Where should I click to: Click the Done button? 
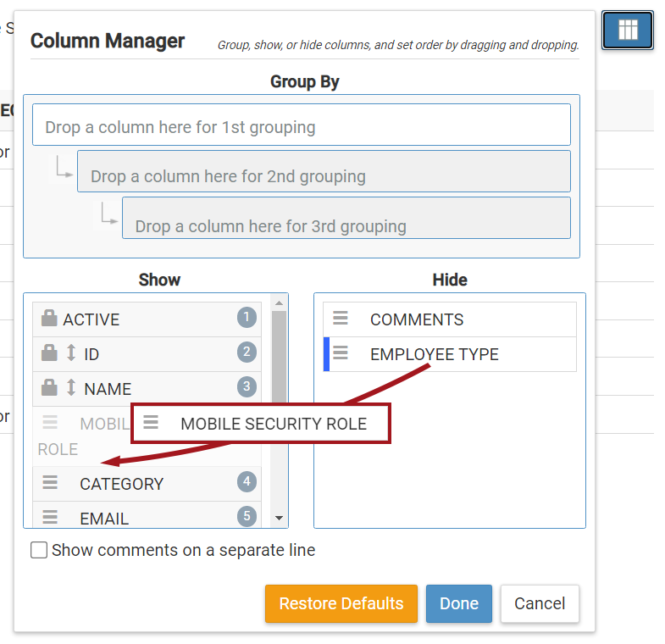[x=459, y=603]
